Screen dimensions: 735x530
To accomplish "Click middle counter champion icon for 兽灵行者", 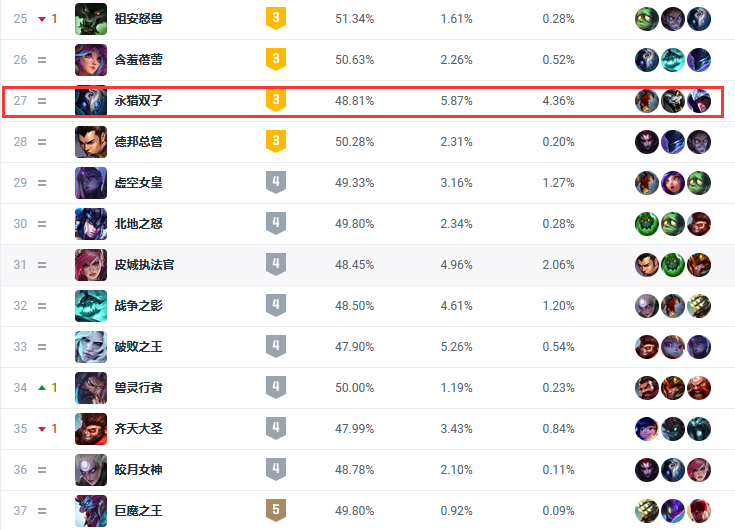I will 673,388.
